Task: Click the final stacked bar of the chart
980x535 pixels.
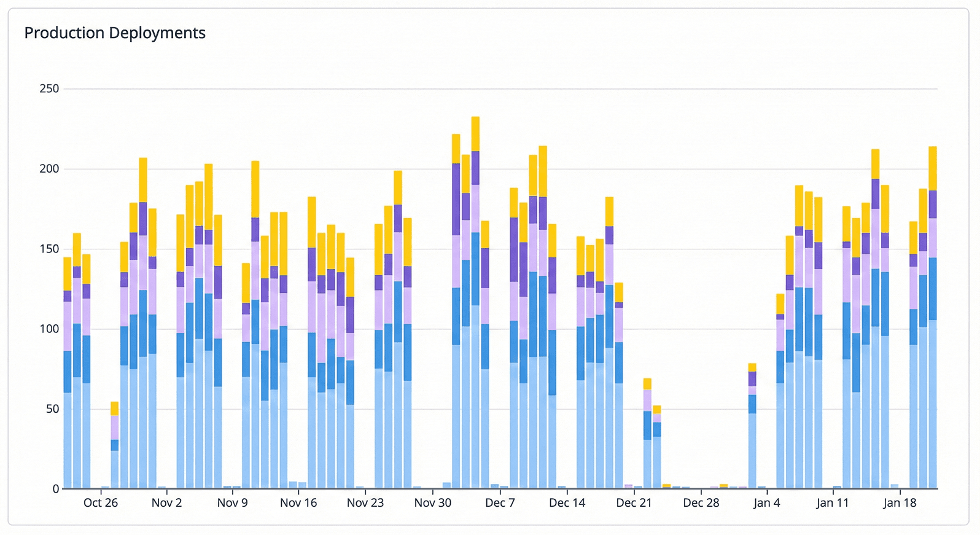Action: [933, 318]
